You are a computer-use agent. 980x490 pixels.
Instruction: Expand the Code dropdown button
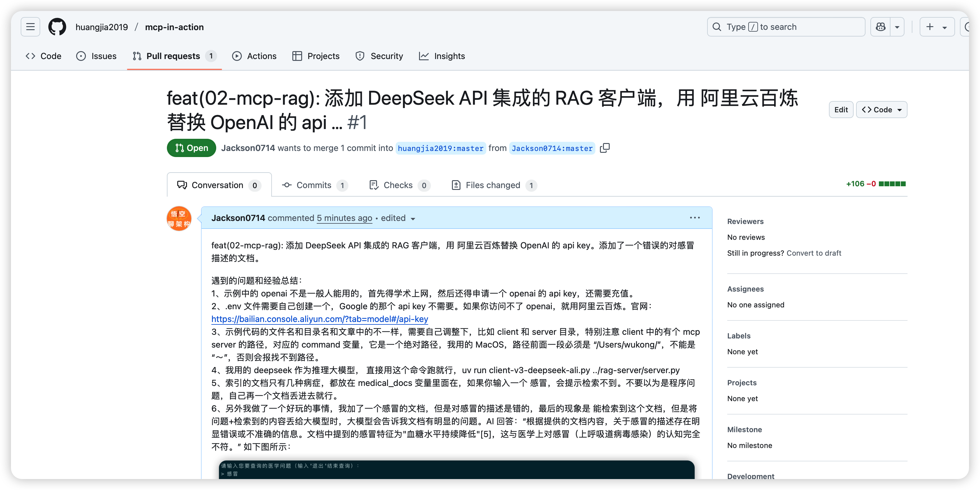pos(881,110)
